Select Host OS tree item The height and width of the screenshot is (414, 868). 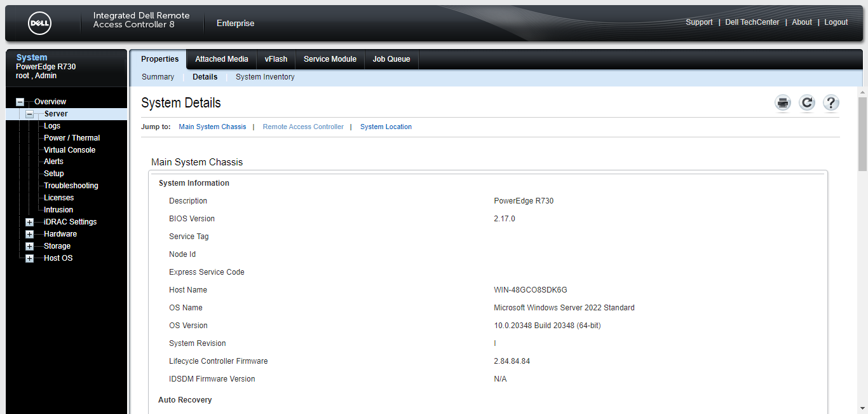point(58,258)
